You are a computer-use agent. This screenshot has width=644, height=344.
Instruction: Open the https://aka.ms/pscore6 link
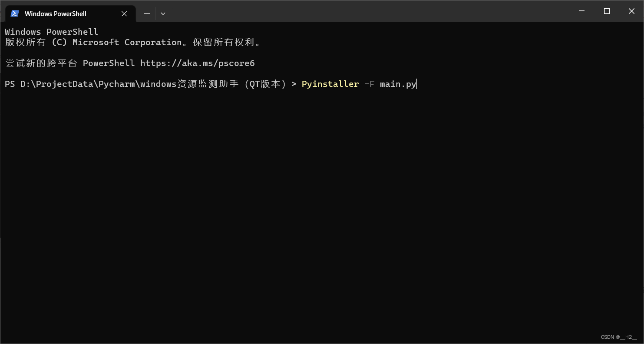coord(198,63)
